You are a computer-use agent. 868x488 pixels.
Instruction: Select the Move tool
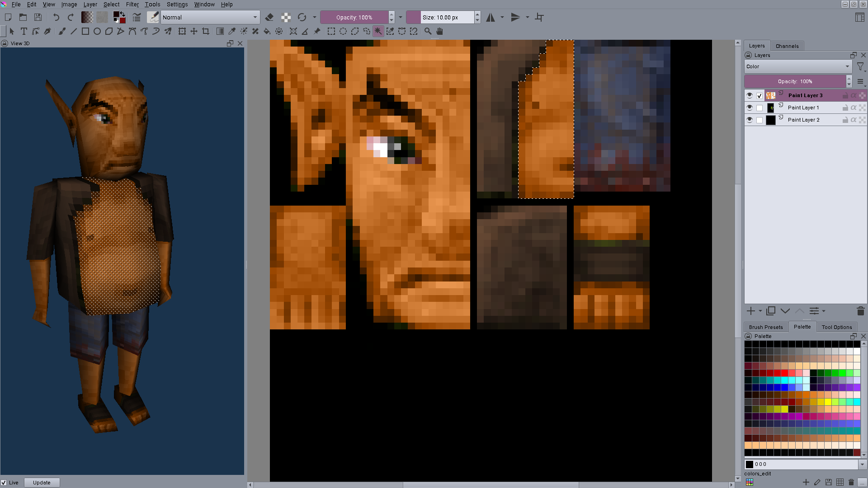193,31
